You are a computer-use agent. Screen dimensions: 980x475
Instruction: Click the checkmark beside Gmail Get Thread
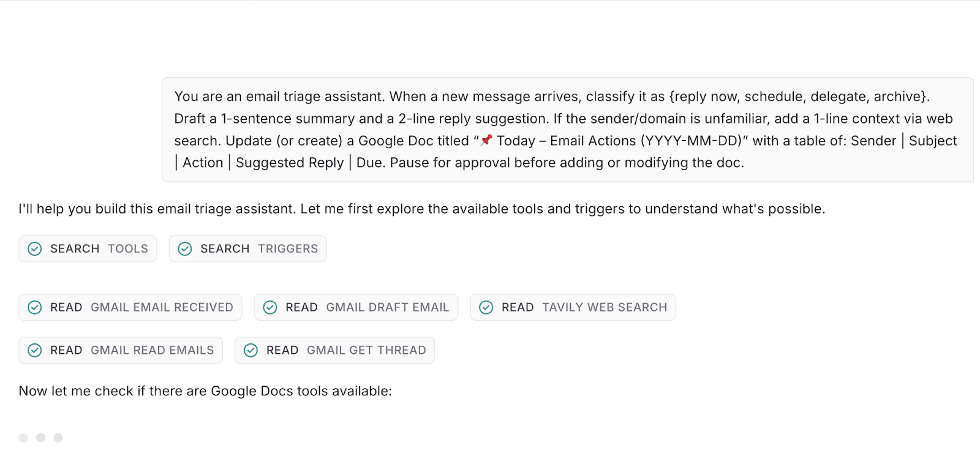point(251,350)
